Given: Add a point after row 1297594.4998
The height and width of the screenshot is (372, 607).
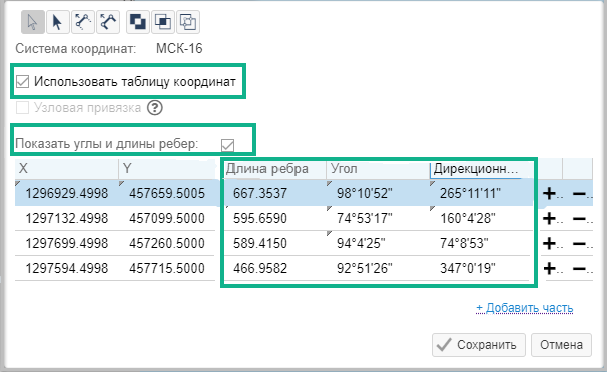Looking at the screenshot, I should point(550,268).
